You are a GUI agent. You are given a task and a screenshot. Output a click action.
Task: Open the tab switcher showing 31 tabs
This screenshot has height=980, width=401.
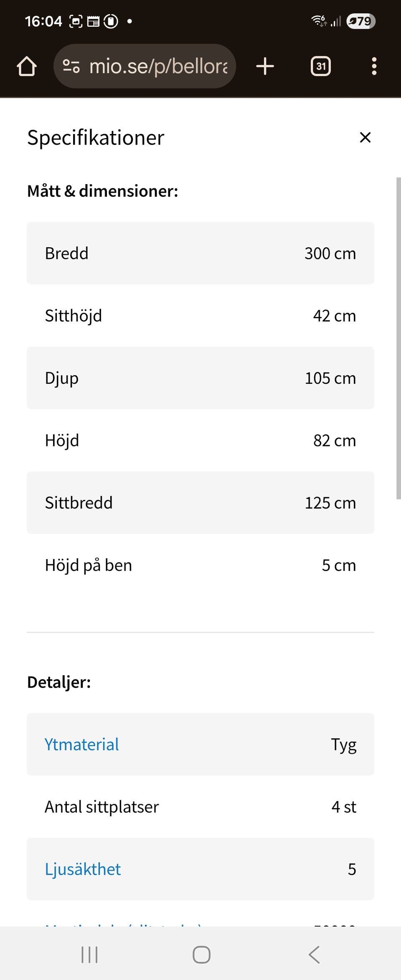(320, 66)
